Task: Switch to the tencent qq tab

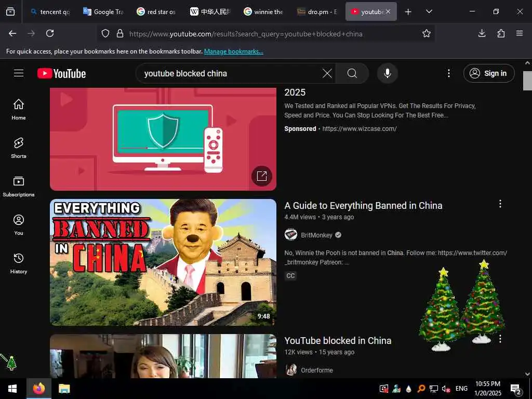Action: pos(49,12)
